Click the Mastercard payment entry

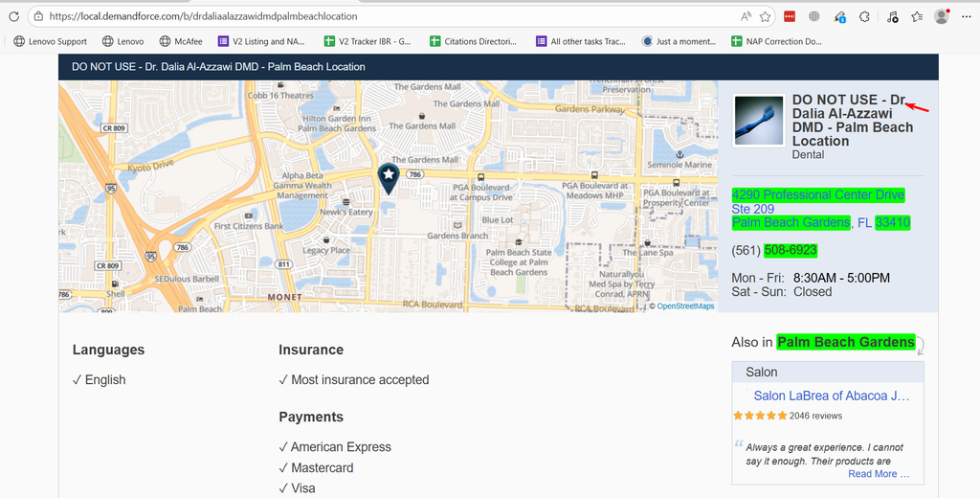(x=316, y=467)
